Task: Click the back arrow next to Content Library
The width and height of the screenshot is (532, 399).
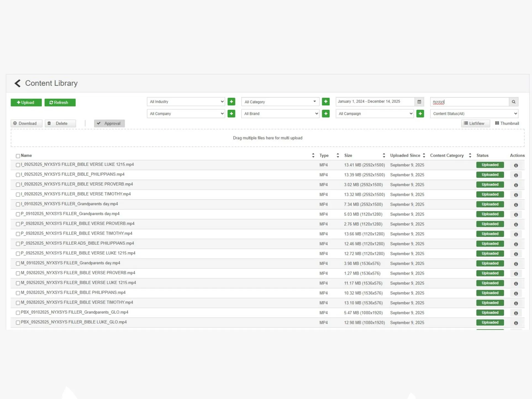Action: (x=17, y=83)
